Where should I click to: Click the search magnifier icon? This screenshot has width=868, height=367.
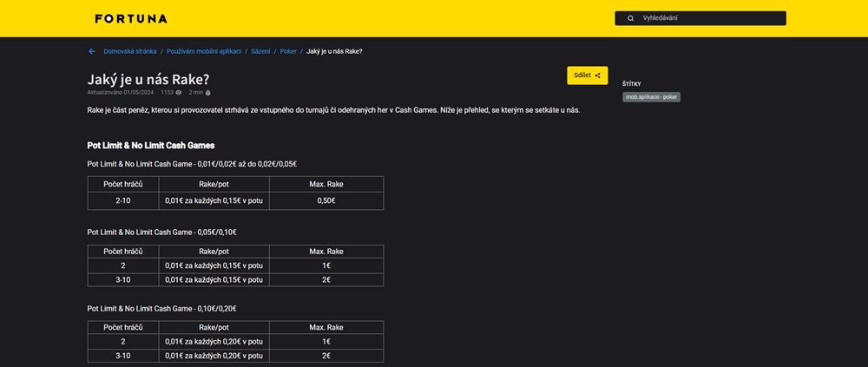(631, 18)
